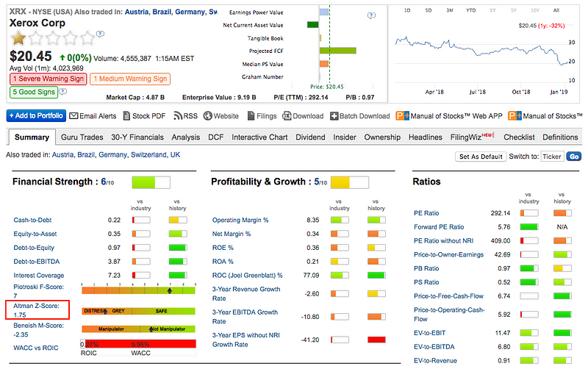Click the Set As Default button

coord(481,157)
